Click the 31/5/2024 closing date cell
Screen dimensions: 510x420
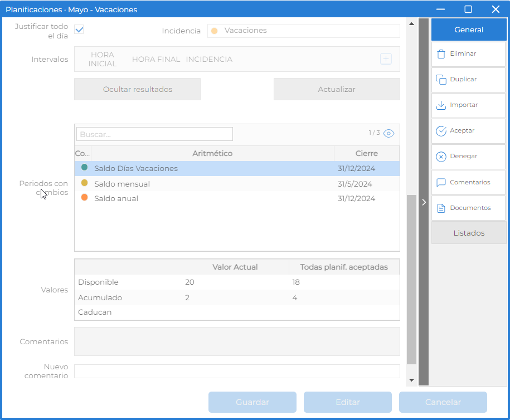tap(354, 184)
